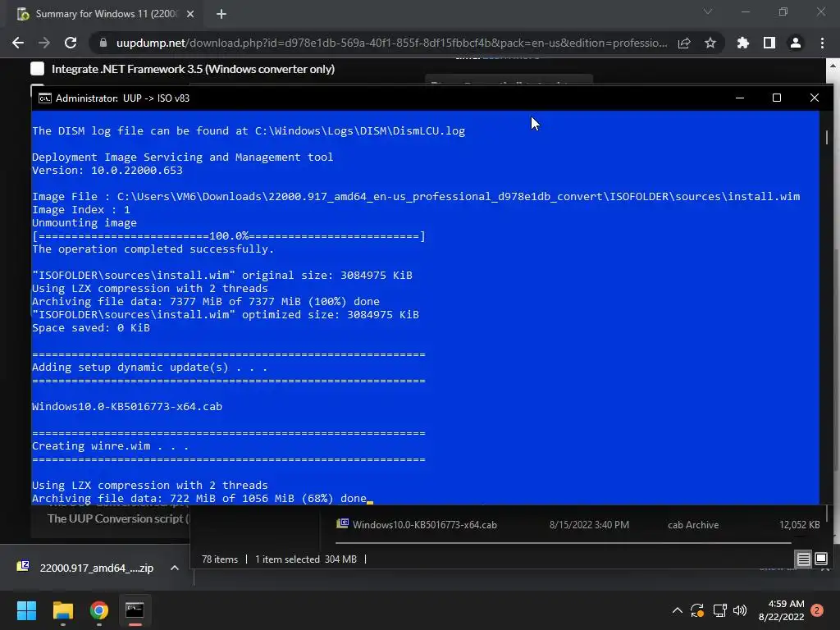Select Windows10.0-KB5016773-x64.cab file in Explorer
This screenshot has width=840, height=630.
click(x=424, y=525)
